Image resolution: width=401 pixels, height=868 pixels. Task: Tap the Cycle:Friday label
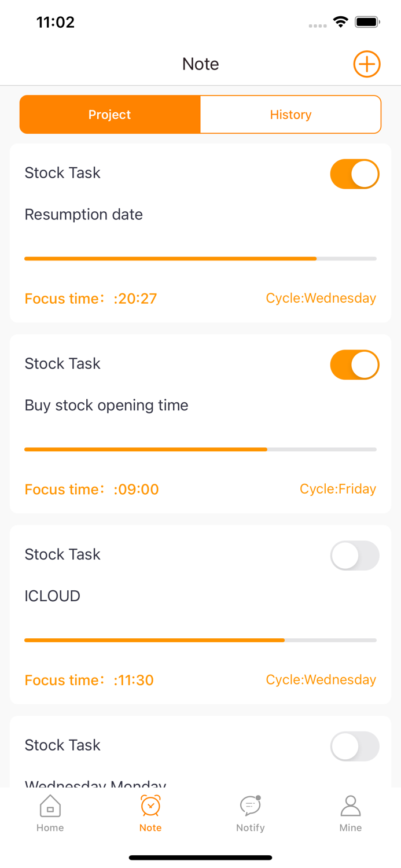338,489
